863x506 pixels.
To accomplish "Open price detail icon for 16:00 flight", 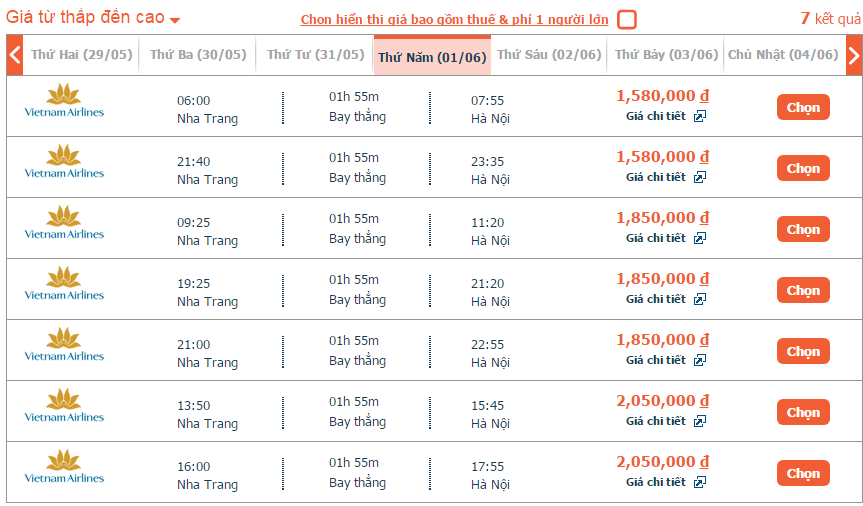I will tap(700, 482).
